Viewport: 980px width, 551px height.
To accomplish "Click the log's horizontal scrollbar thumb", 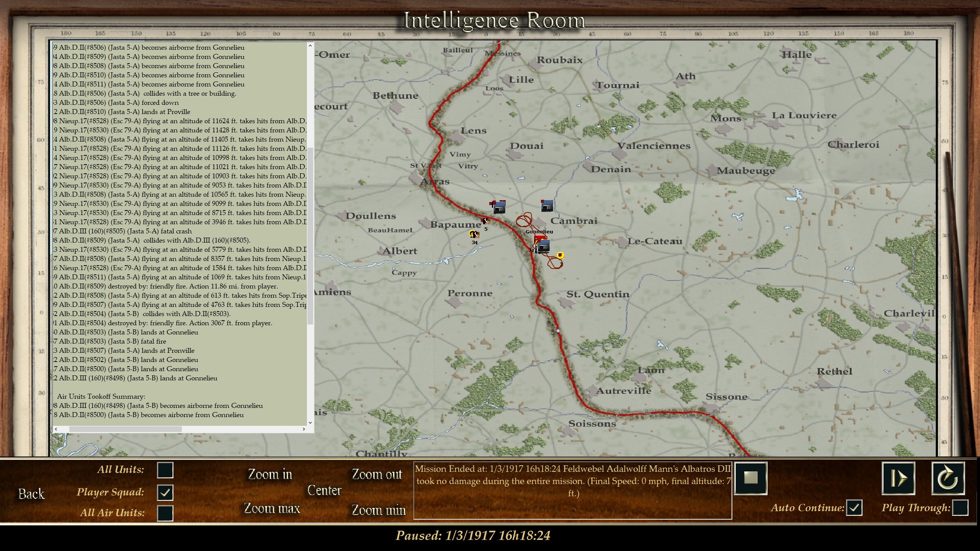I will [125, 429].
